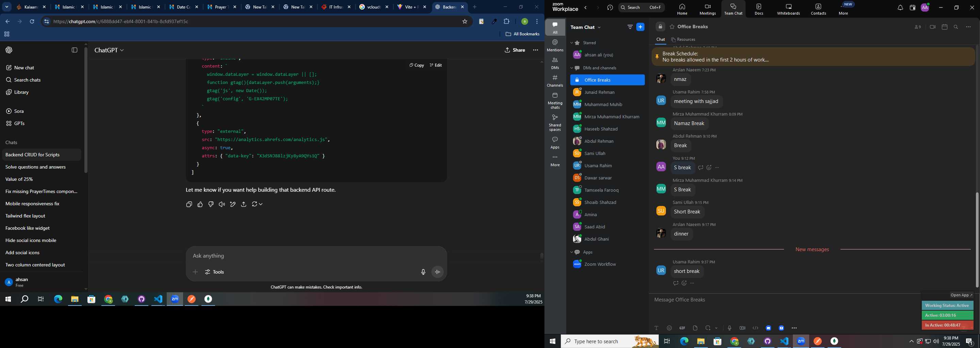Open Chrome extensions puzzle icon
The height and width of the screenshot is (348, 980).
(506, 22)
